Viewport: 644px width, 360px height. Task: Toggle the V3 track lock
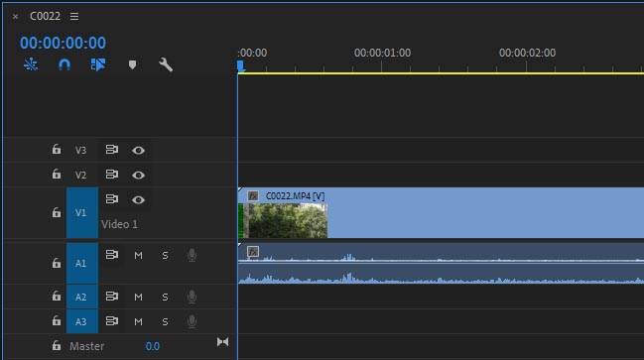click(x=57, y=150)
